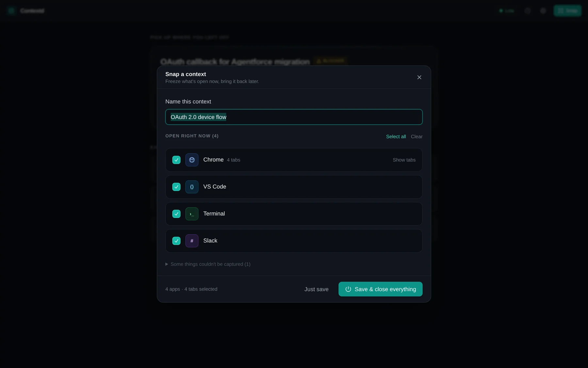588x368 pixels.
Task: Click the "Select all" link
Action: click(396, 136)
